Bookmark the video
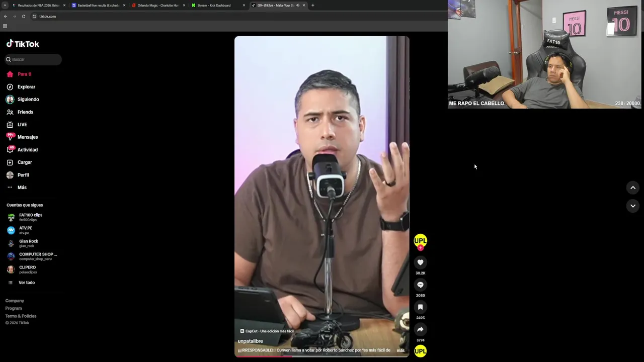644x362 pixels. (420, 307)
